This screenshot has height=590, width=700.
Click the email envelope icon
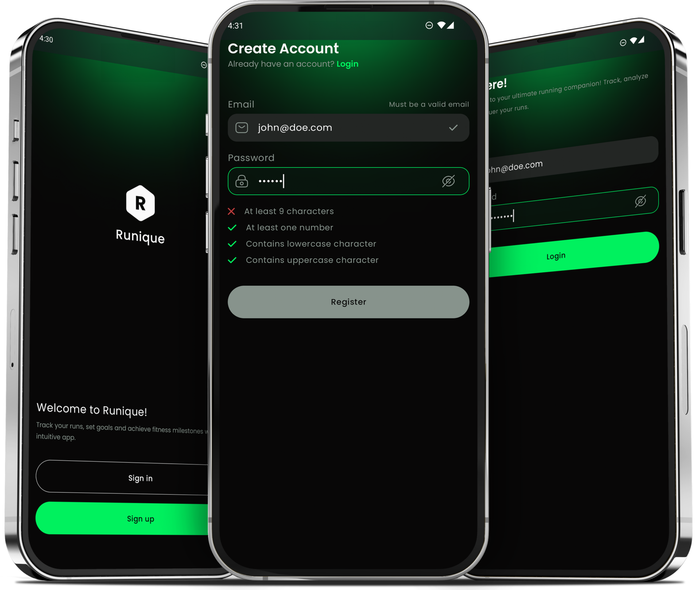click(242, 128)
